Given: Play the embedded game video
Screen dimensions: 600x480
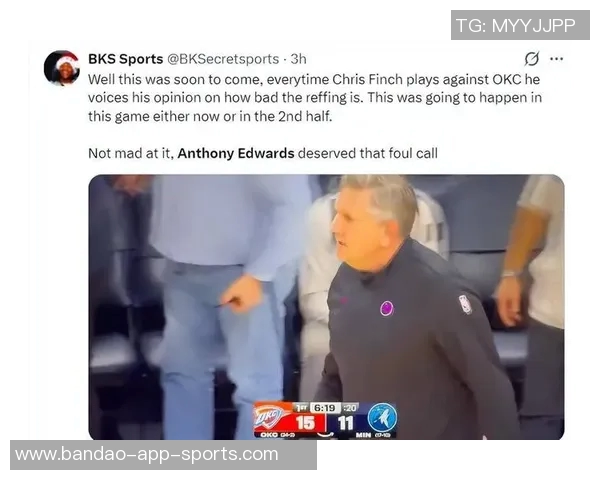Looking at the screenshot, I should [x=326, y=307].
